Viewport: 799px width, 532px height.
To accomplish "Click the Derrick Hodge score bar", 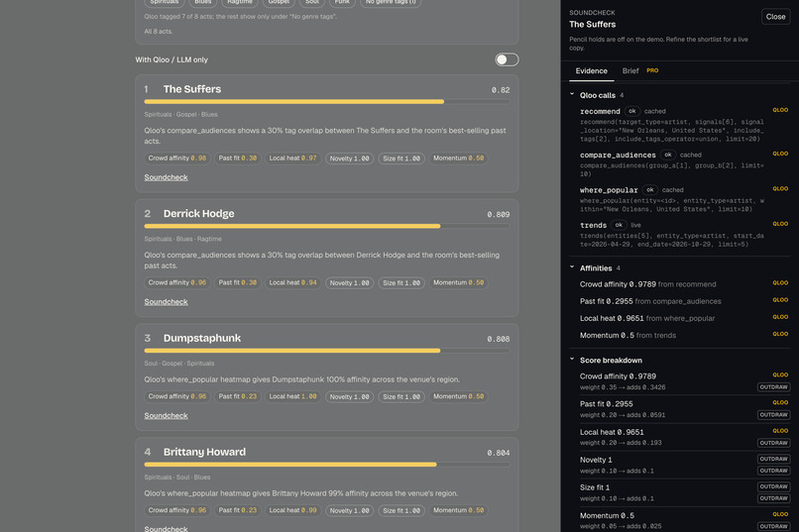I will (326, 226).
